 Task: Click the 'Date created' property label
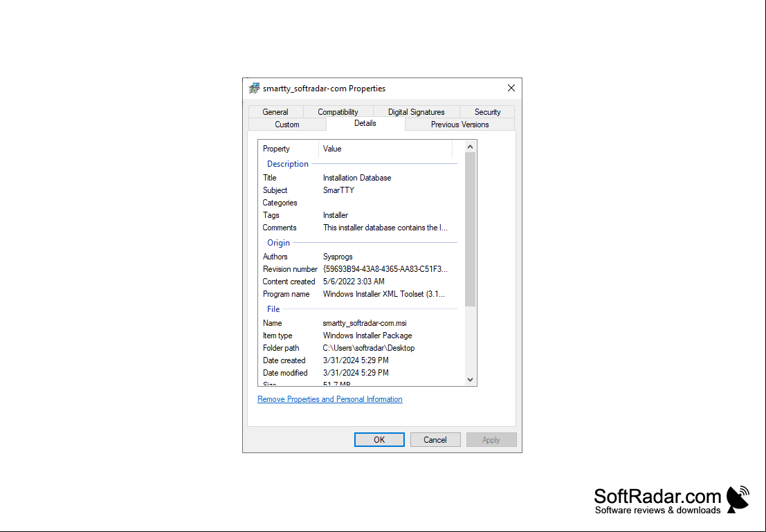[x=284, y=360]
